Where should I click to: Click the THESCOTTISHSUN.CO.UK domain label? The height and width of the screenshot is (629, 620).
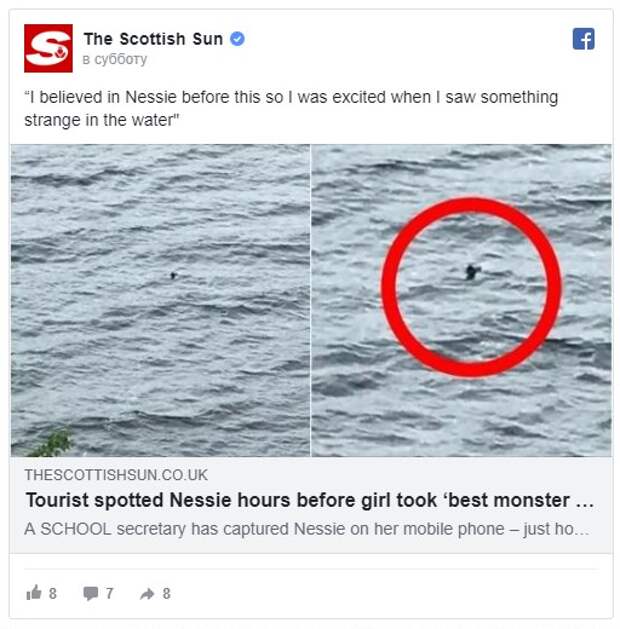tap(116, 475)
